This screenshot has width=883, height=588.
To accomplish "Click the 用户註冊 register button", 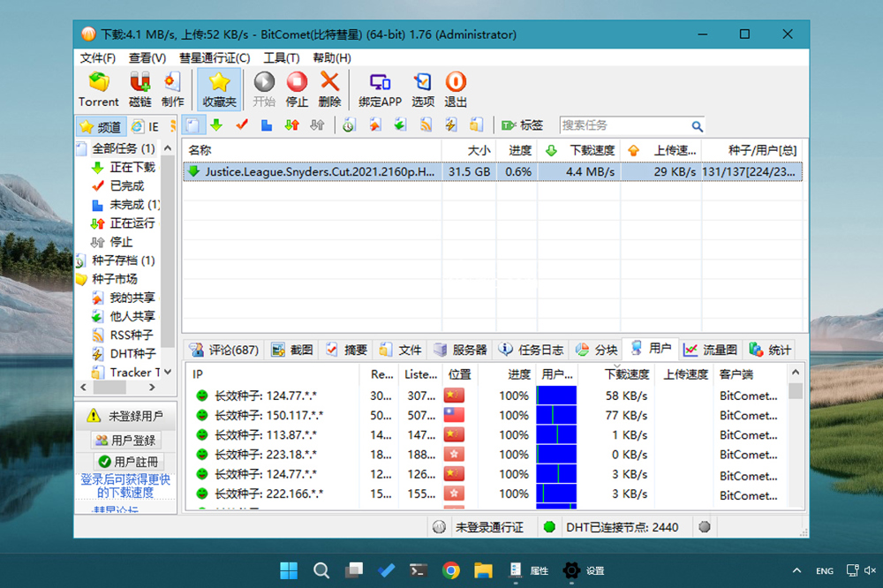I will (x=128, y=462).
